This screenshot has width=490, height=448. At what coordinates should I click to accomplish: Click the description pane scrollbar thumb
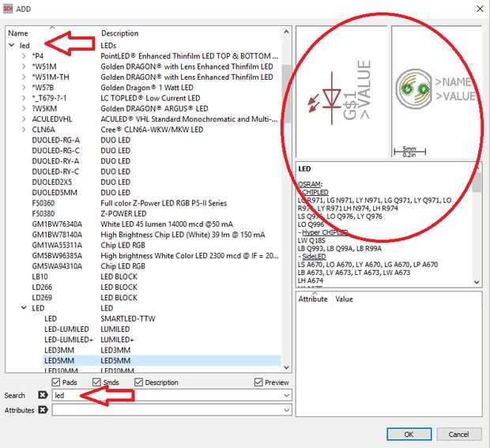coord(477,182)
